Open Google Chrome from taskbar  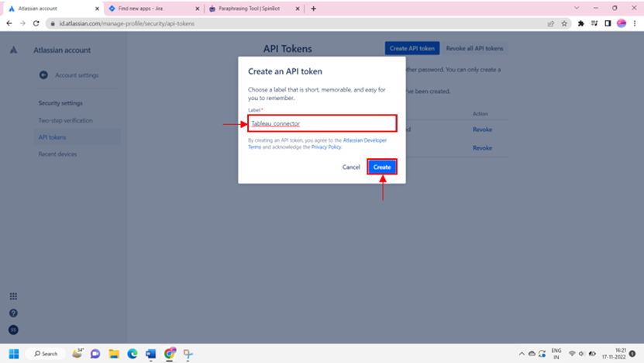[x=170, y=354]
